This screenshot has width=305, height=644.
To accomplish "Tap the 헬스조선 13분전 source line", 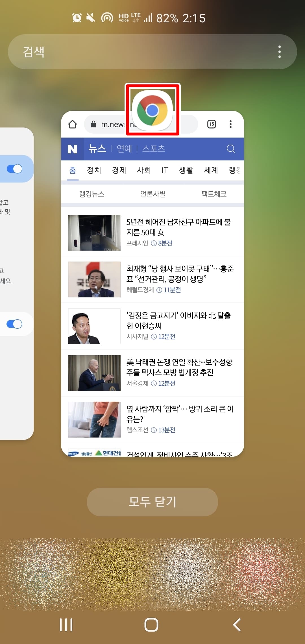I will tap(151, 430).
